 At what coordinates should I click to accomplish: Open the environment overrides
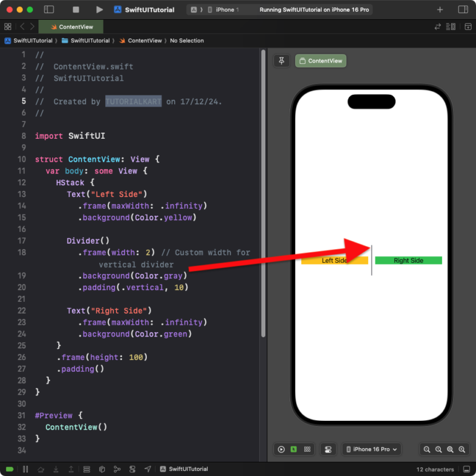click(133, 469)
